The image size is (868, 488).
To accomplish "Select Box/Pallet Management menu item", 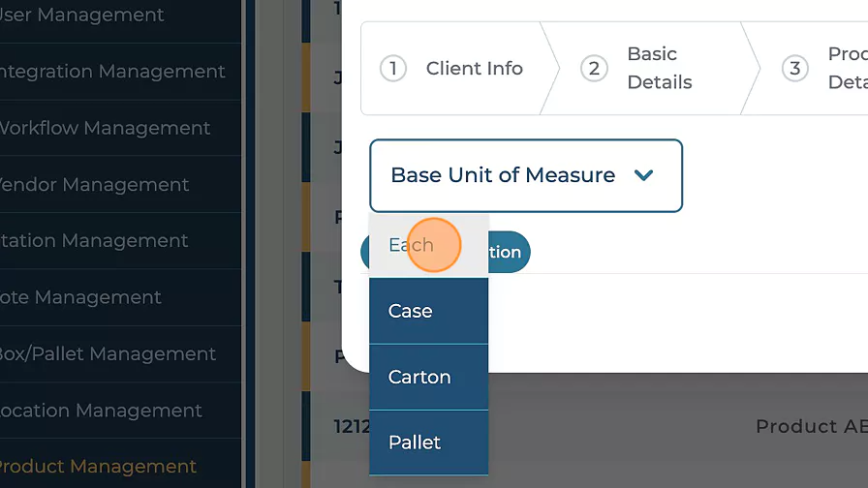I will (x=107, y=353).
